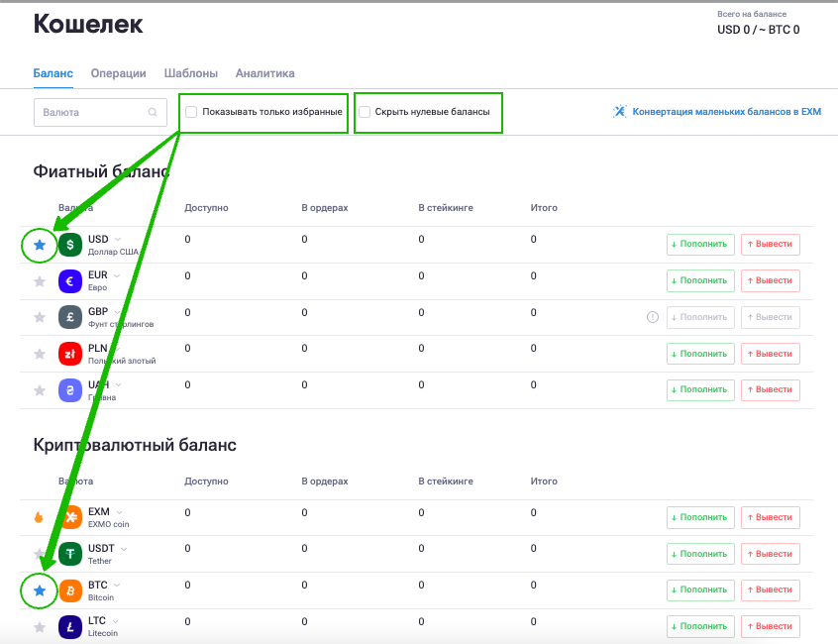
Task: Click the BTC Bitcoin logo icon
Action: (70, 590)
